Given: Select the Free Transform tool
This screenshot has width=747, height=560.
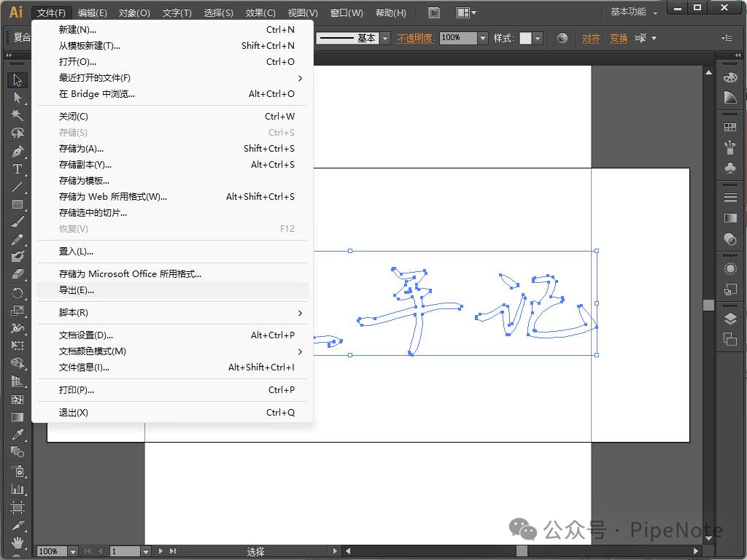Looking at the screenshot, I should click(x=18, y=346).
